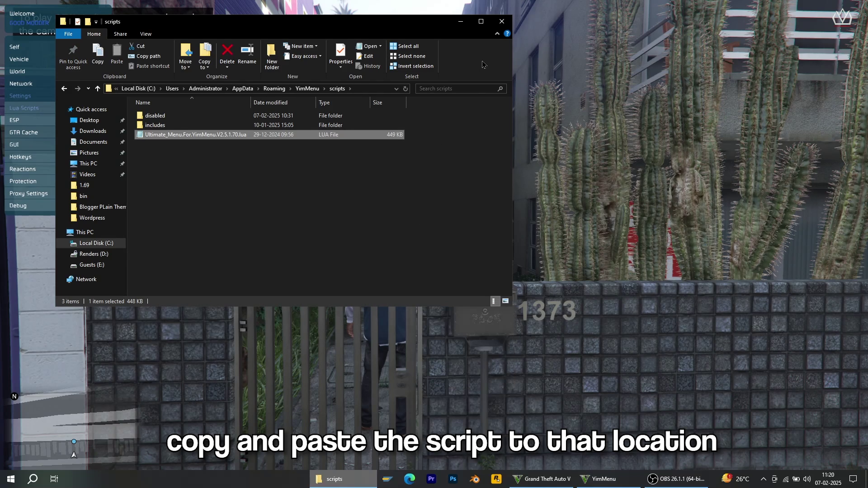
Task: Switch to large icons view toggle
Action: (505, 301)
